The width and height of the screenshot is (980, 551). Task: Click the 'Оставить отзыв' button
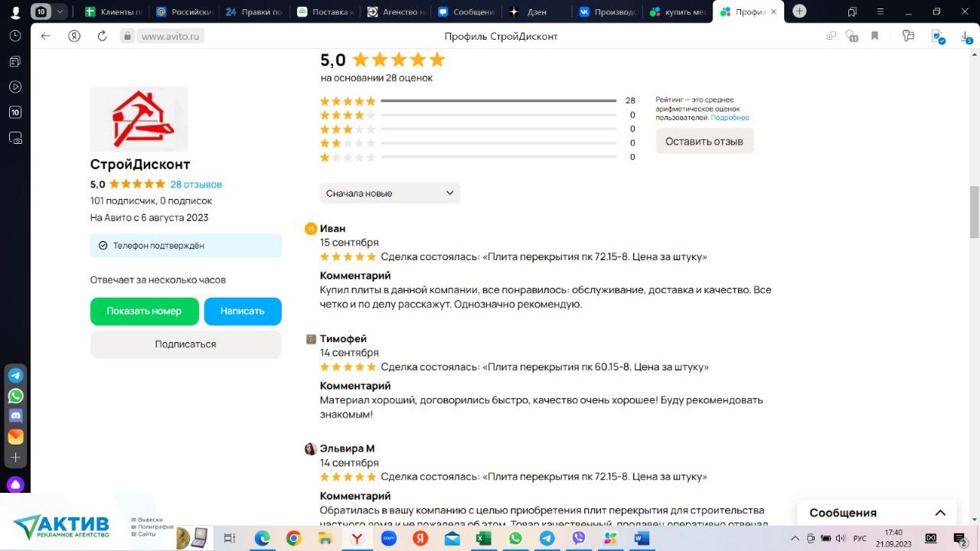[x=704, y=142]
